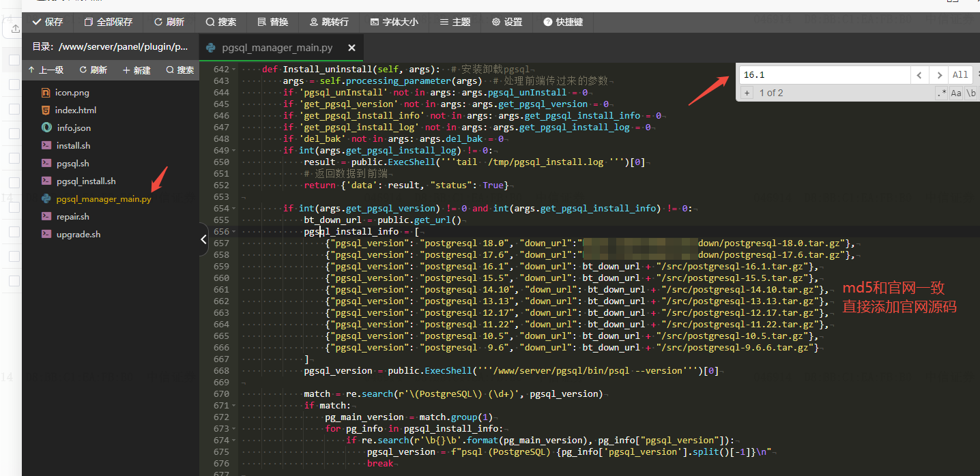Click 全部保存 (Save All) in toolbar
The height and width of the screenshot is (476, 980).
coord(108,22)
